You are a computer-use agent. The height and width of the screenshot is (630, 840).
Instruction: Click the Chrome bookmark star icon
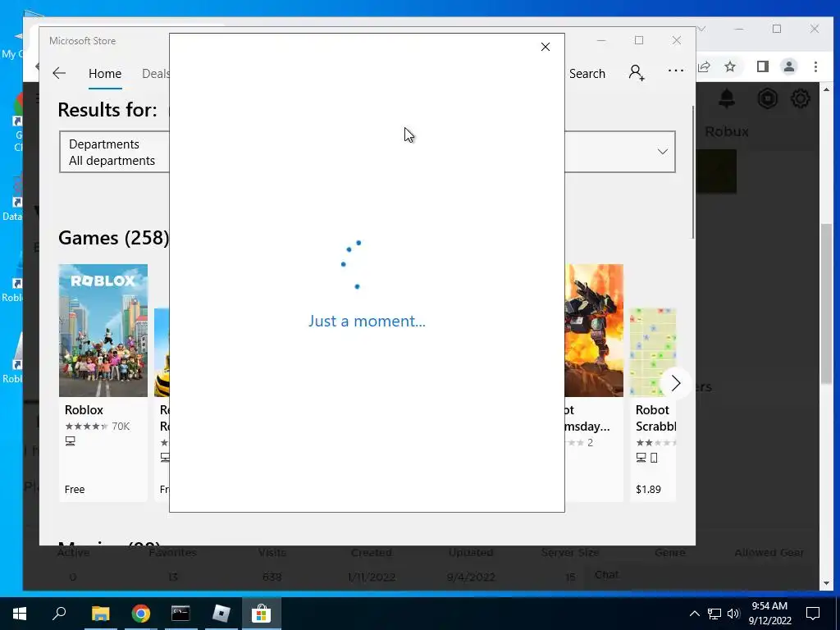(x=729, y=66)
